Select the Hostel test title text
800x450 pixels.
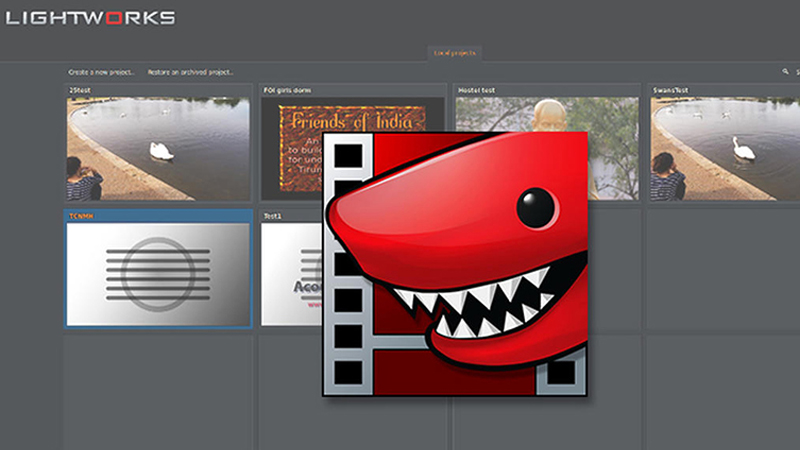click(476, 90)
